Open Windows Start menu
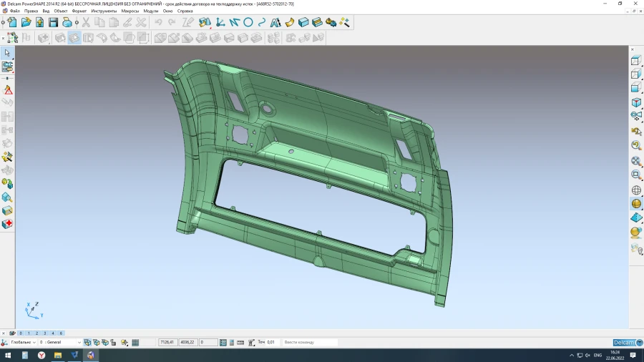The image size is (644, 362). pos(8,355)
